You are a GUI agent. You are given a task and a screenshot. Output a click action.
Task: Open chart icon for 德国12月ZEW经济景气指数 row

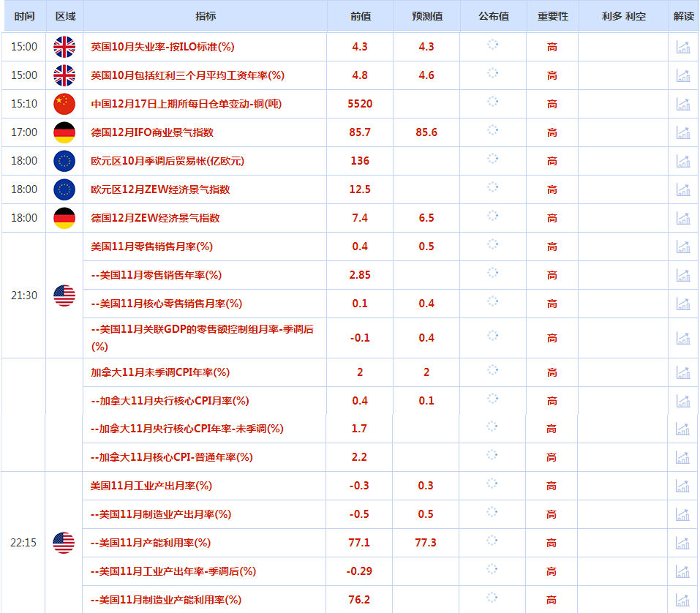click(683, 218)
